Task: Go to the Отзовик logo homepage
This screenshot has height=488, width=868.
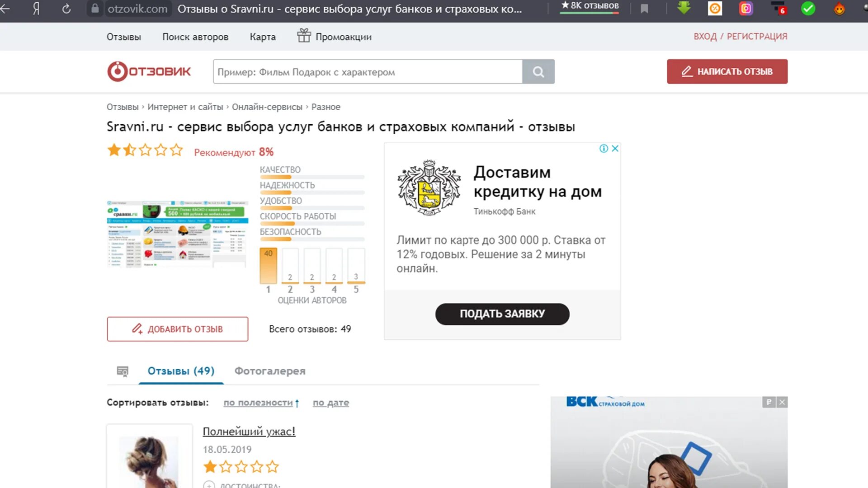Action: 149,71
